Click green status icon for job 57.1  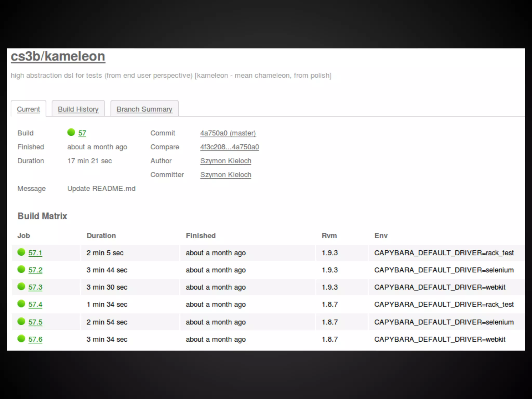click(21, 252)
